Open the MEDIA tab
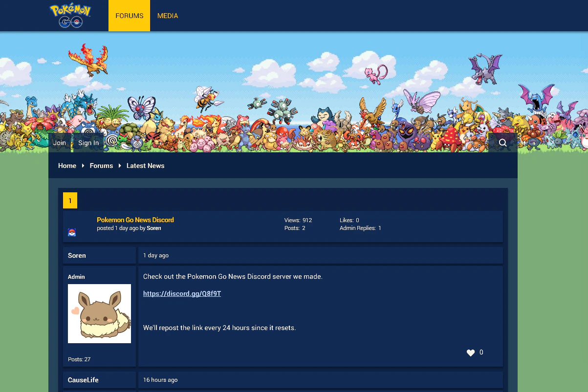Viewport: 588px width, 392px height. [x=168, y=15]
